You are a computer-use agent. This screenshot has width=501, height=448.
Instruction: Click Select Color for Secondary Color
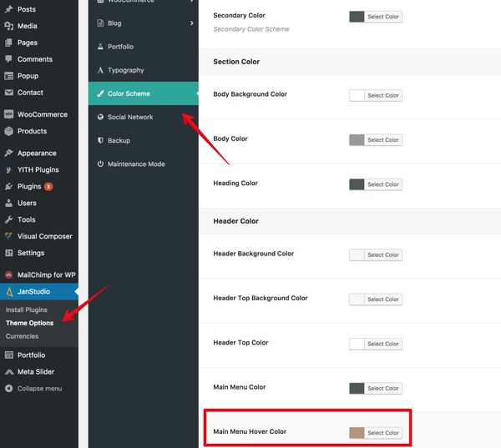(x=383, y=17)
